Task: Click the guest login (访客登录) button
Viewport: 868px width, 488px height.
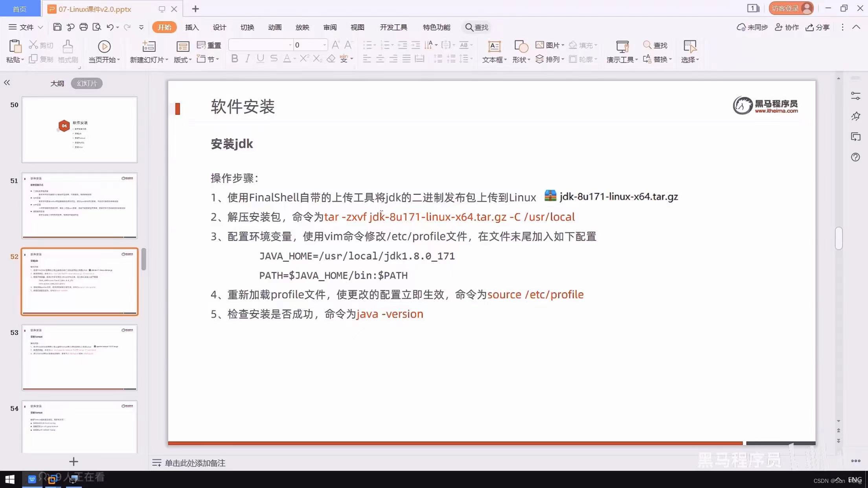Action: point(791,8)
